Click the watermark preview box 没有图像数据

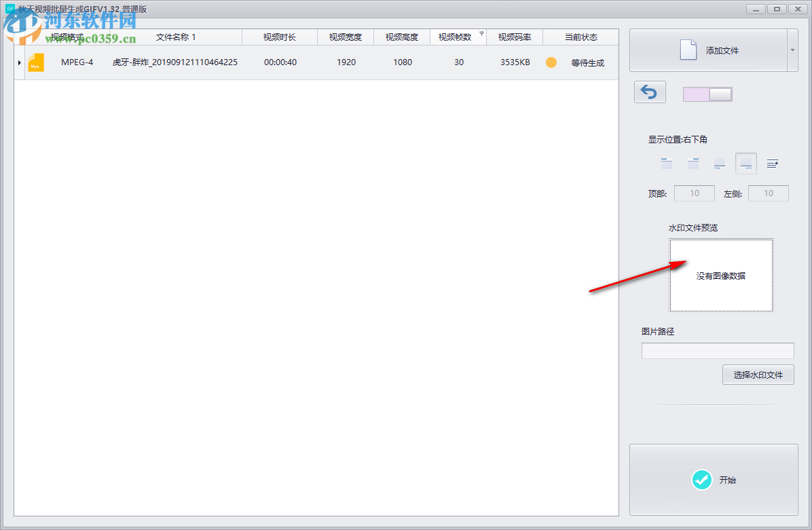(721, 276)
